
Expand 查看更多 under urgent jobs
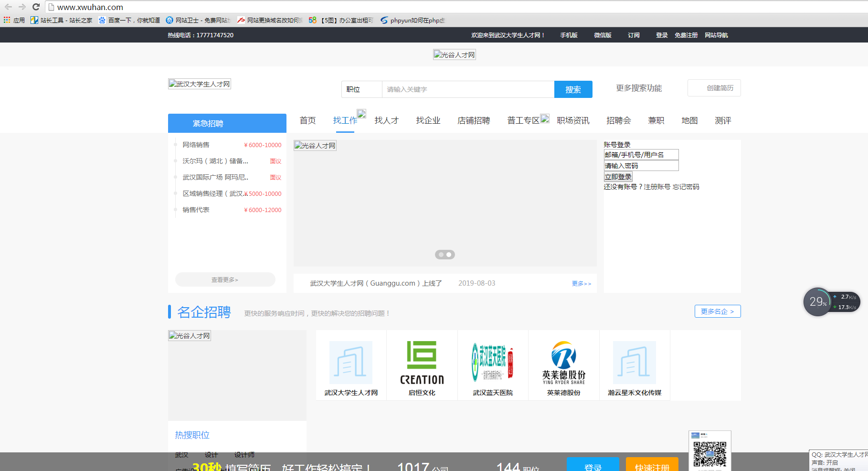pyautogui.click(x=225, y=279)
